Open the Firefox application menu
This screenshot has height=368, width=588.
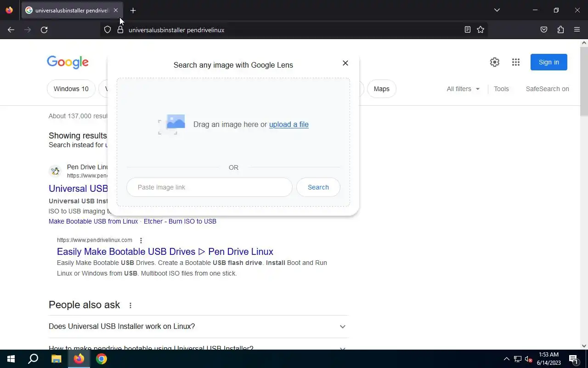coord(577,29)
